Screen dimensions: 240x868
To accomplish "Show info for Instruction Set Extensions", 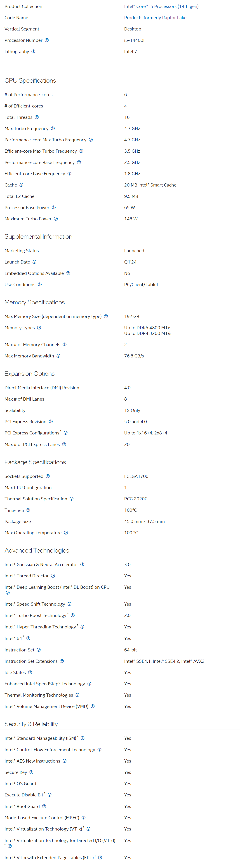I will coord(62,661).
